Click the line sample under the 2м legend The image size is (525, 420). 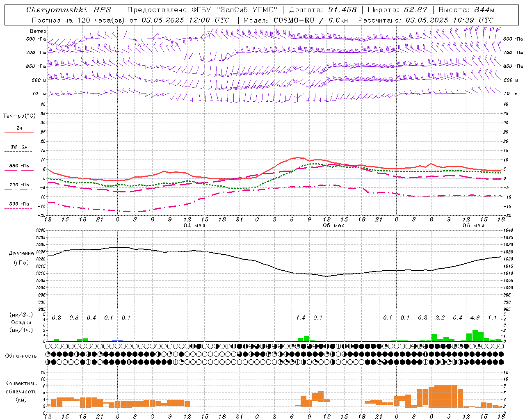(19, 133)
